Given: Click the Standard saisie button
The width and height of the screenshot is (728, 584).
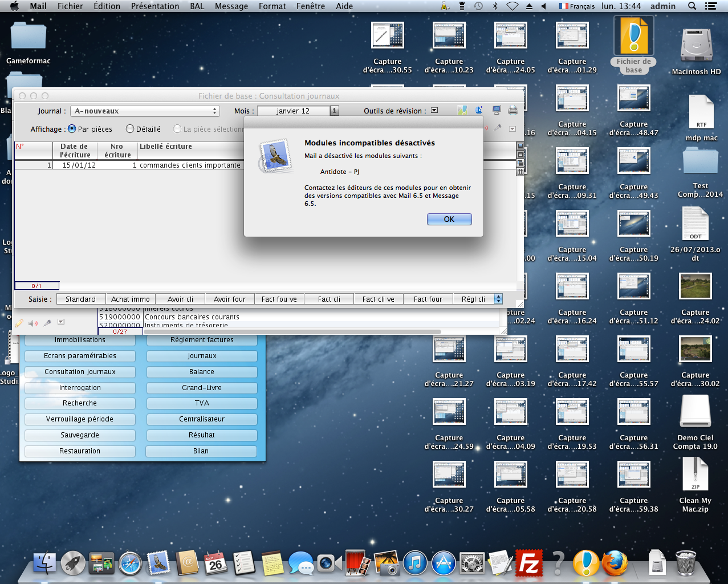Looking at the screenshot, I should coord(81,299).
